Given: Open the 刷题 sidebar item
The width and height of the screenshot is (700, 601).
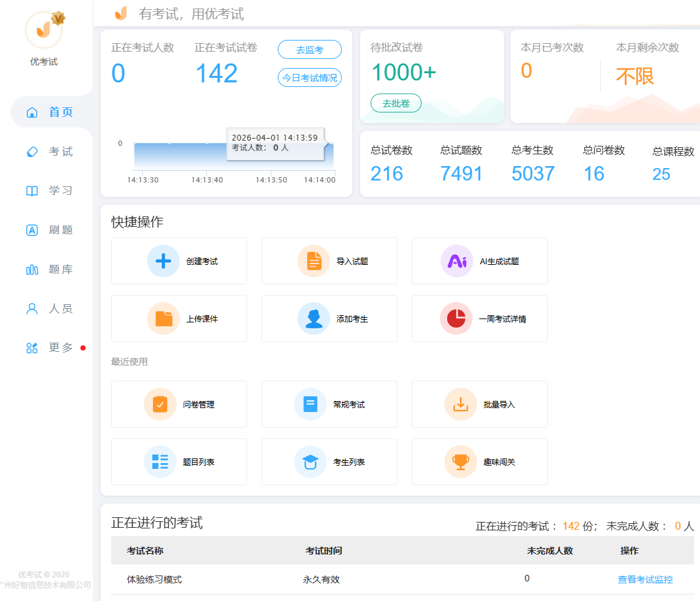Looking at the screenshot, I should pos(49,230).
